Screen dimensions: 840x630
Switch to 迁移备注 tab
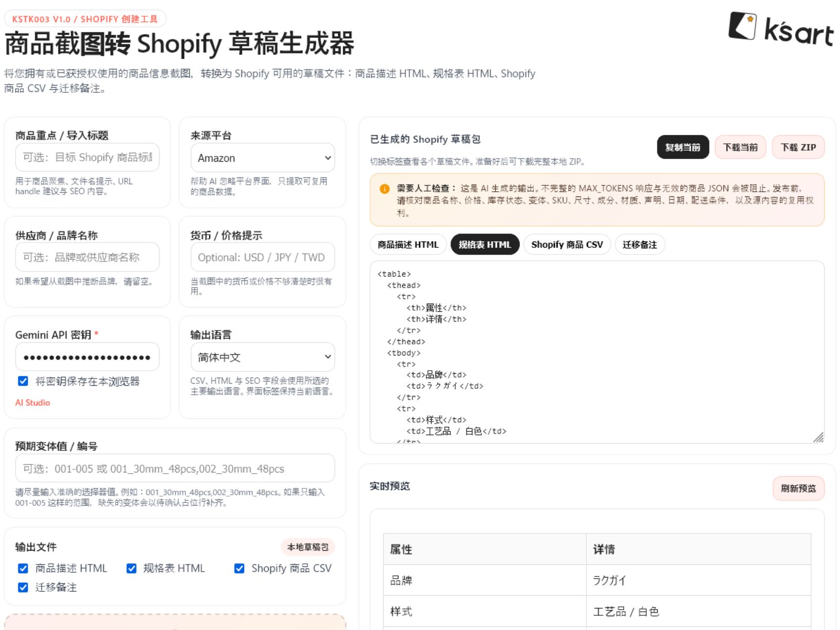(x=639, y=245)
